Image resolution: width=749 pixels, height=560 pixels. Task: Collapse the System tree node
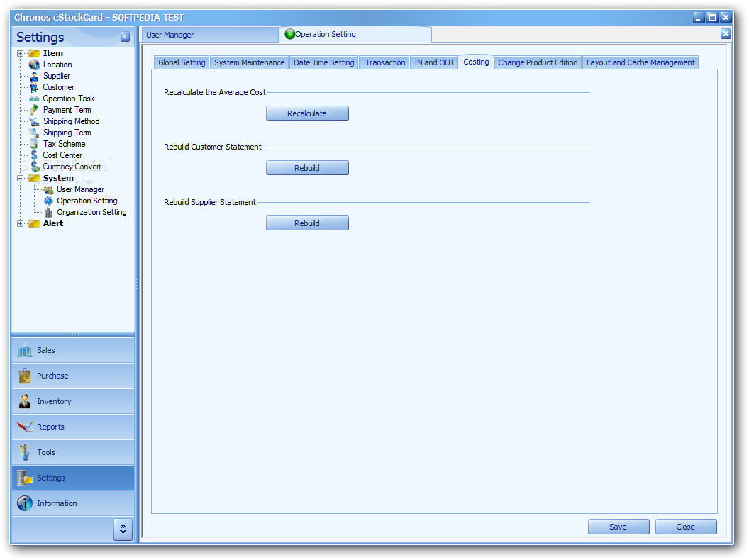coord(20,178)
